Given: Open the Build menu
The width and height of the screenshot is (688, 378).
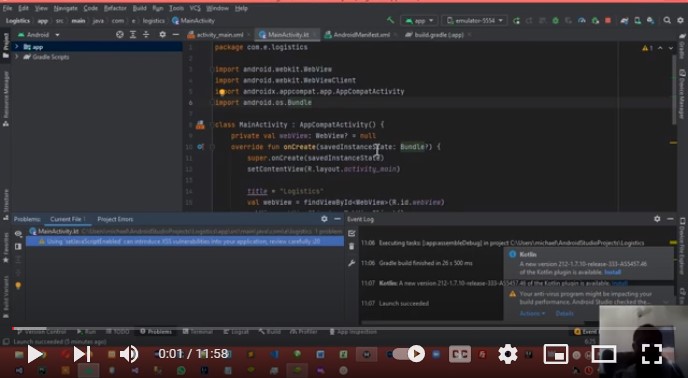Looking at the screenshot, I should coord(140,8).
